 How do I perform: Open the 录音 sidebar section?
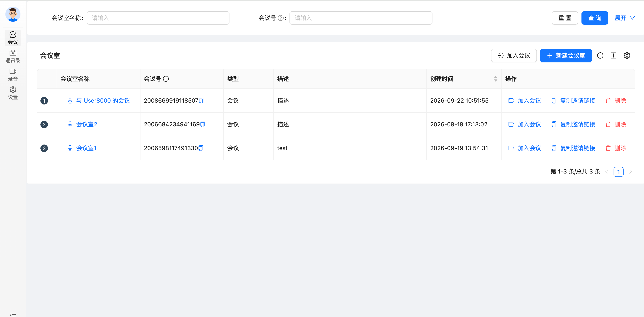click(13, 75)
